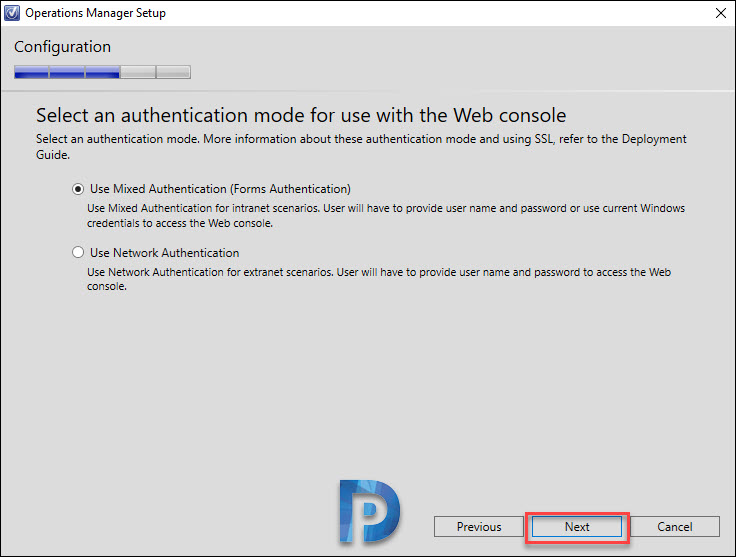736x557 pixels.
Task: Click the fourth empty progress segment
Action: point(138,72)
